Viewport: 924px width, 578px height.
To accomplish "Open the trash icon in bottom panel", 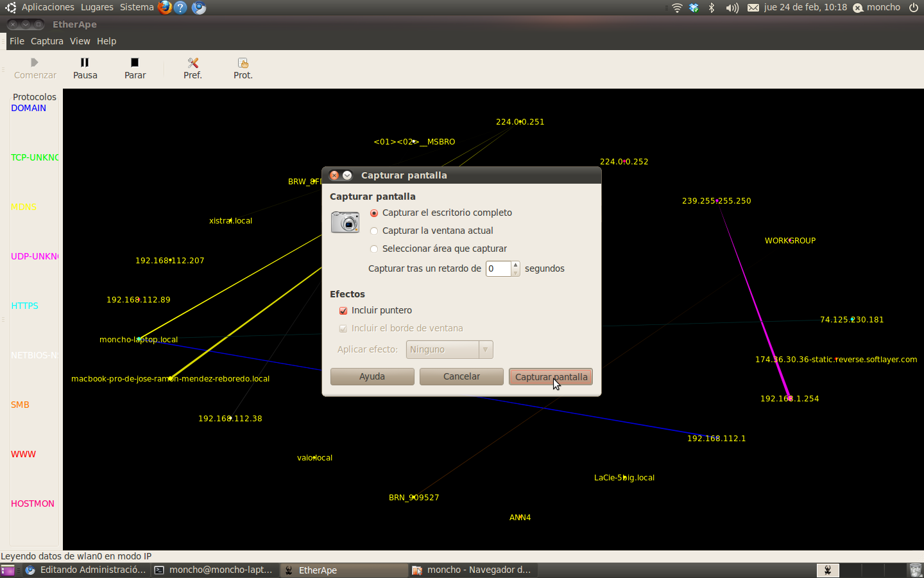I will [x=916, y=570].
